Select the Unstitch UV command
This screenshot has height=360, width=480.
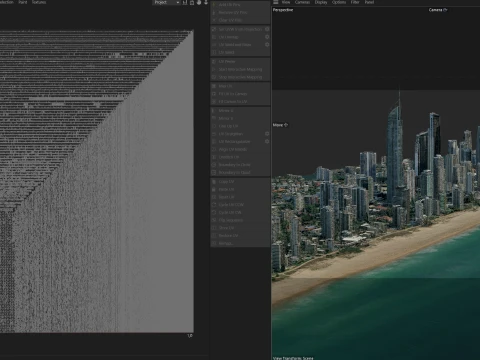(240, 157)
